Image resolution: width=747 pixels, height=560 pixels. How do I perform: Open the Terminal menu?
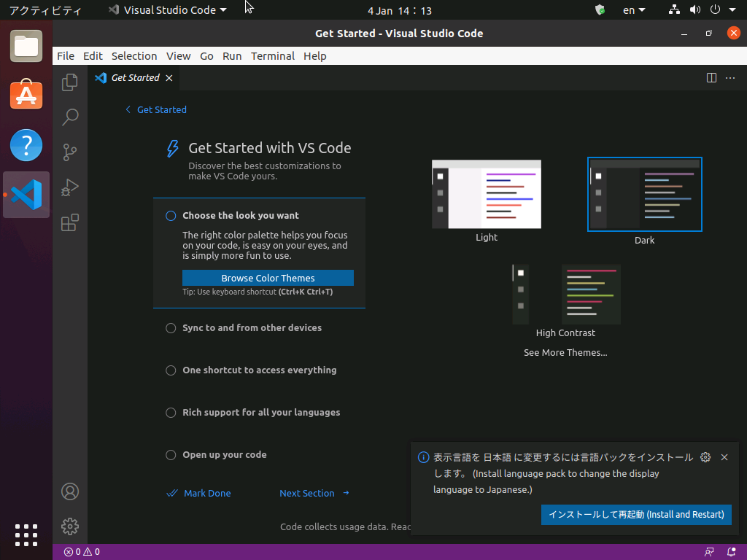click(x=273, y=56)
